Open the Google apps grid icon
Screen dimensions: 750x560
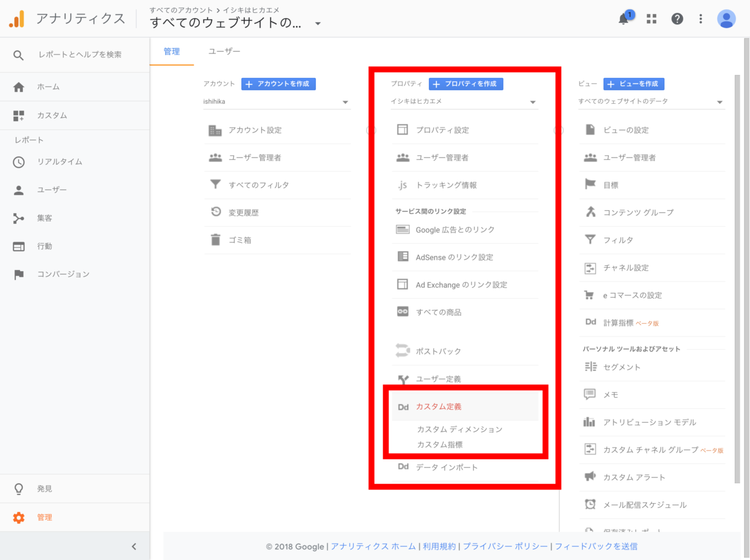[652, 19]
